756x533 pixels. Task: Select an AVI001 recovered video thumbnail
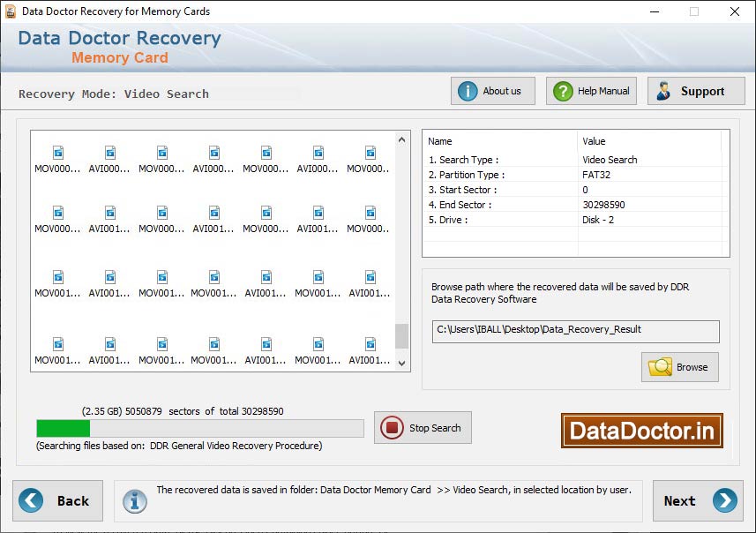click(109, 212)
